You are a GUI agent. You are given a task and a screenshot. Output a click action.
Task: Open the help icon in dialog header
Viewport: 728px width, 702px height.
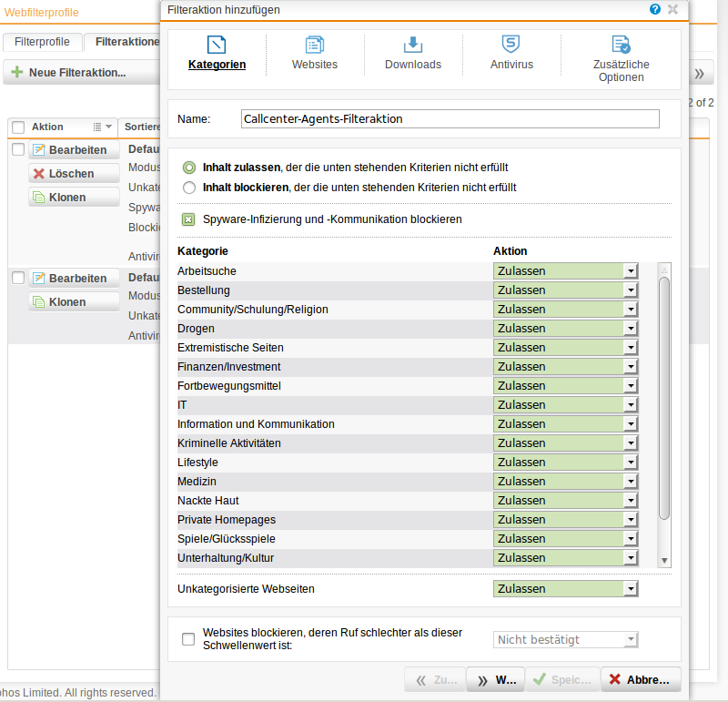654,9
